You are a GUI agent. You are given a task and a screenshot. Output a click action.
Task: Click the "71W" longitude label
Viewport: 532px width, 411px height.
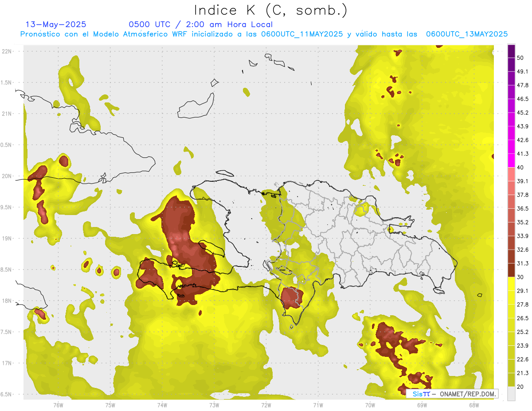coord(318,405)
